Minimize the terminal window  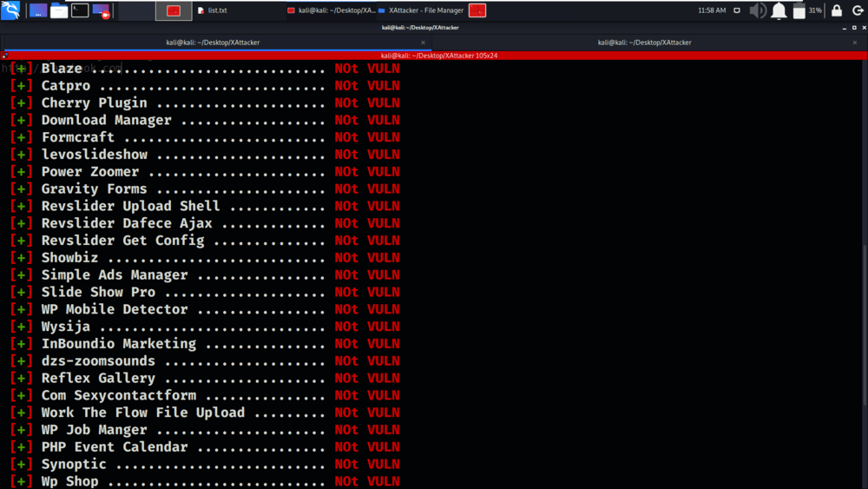[x=845, y=27]
